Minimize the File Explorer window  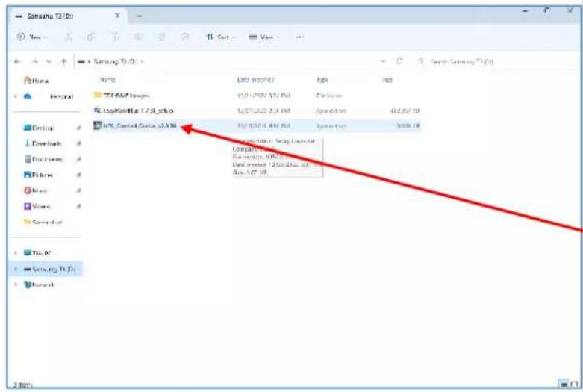[526, 11]
